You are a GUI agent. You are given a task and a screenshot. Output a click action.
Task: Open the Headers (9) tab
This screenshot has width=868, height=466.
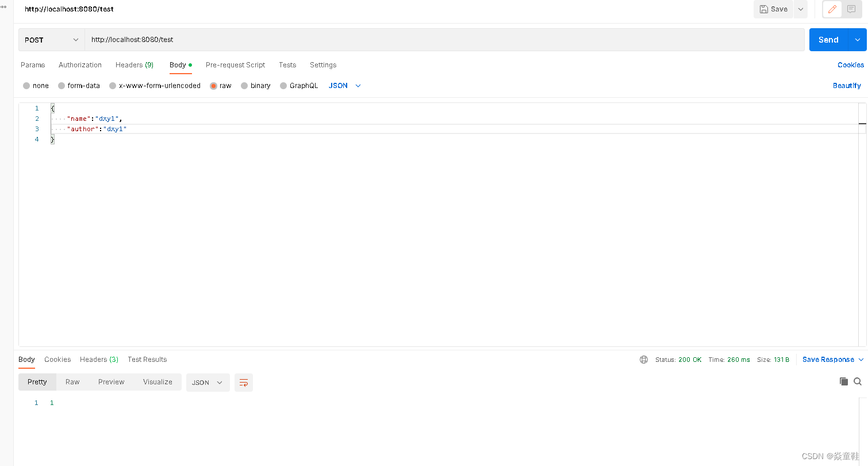135,65
